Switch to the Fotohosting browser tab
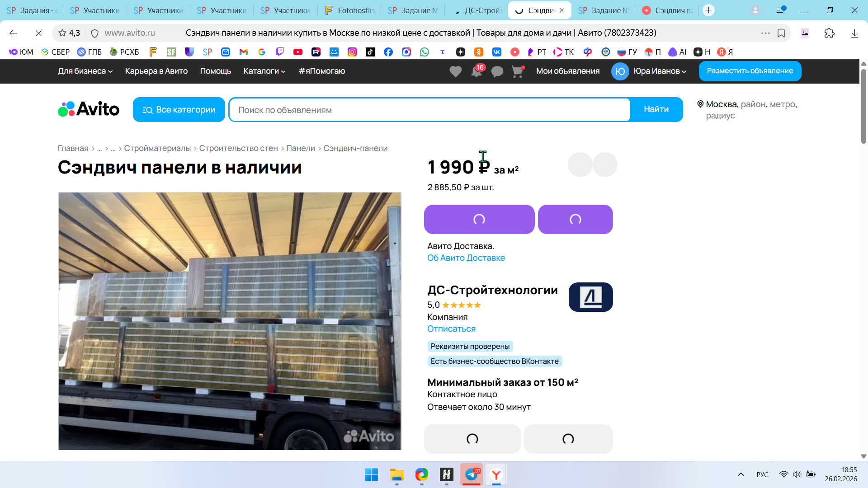Screen dimensions: 868x488 [350, 10]
